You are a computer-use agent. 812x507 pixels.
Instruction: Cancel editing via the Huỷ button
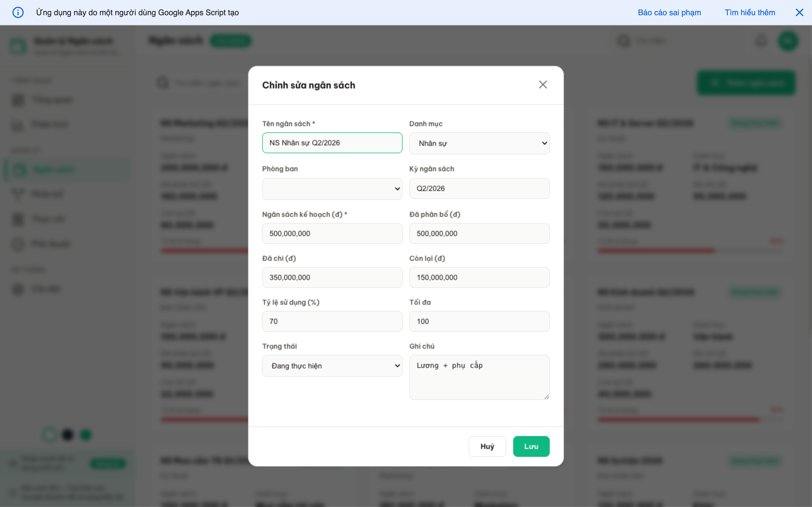487,446
